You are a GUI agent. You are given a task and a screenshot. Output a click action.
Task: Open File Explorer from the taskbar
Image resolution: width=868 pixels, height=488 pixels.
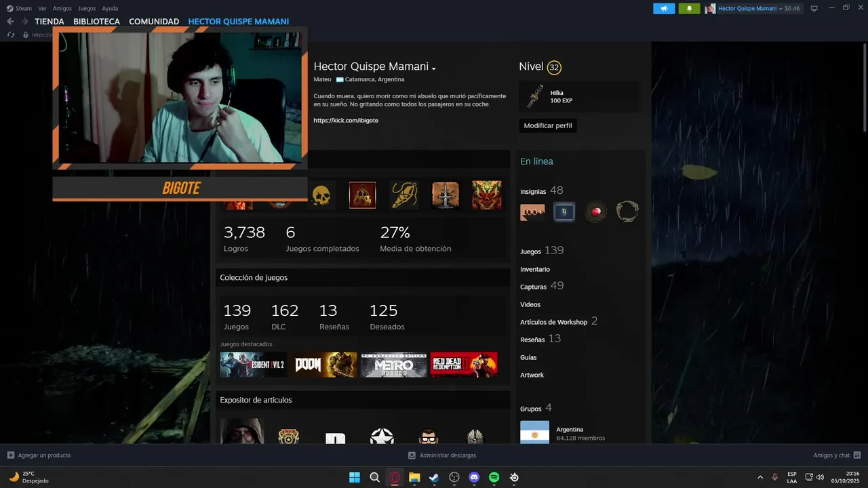click(x=414, y=477)
